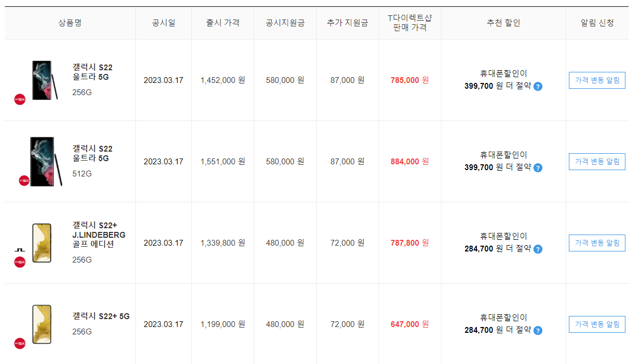Click 가격 변동 알림 for the J.LINDEBERG golf edition

pos(596,243)
